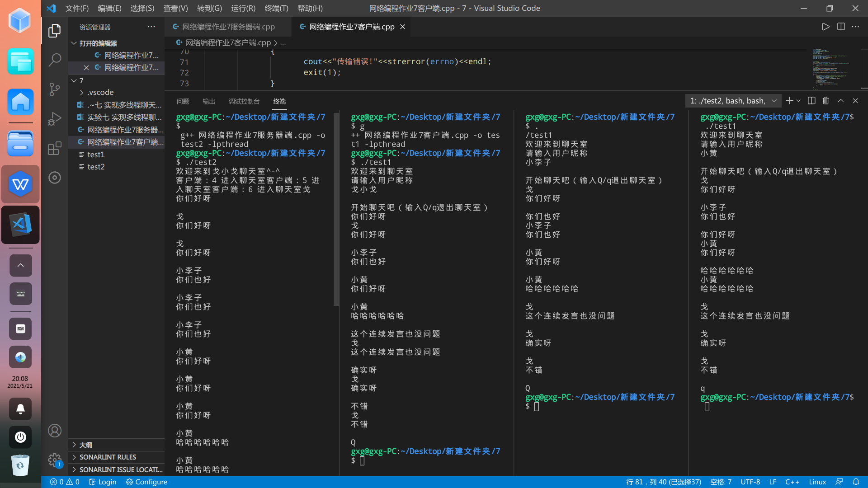Show errors and warnings count
The width and height of the screenshot is (868, 488).
65,482
